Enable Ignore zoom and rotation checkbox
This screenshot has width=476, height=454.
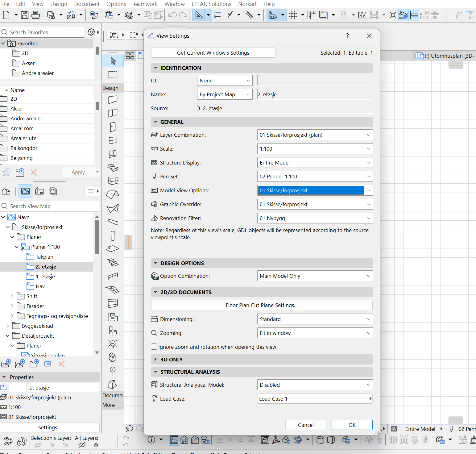coord(154,347)
